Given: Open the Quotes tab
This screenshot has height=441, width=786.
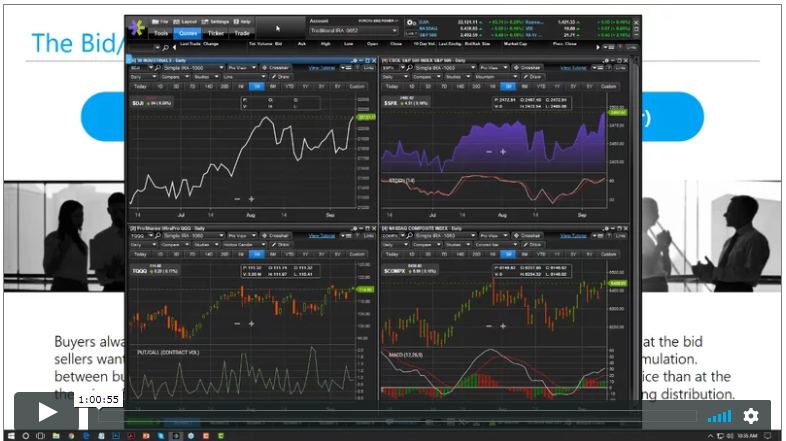Looking at the screenshot, I should point(188,33).
